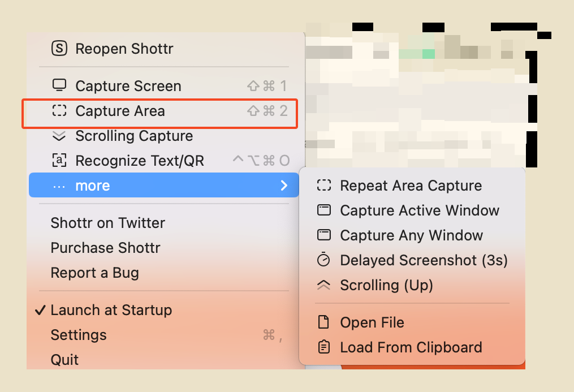The height and width of the screenshot is (392, 574).
Task: Click the Shottr S logo icon
Action: [59, 48]
